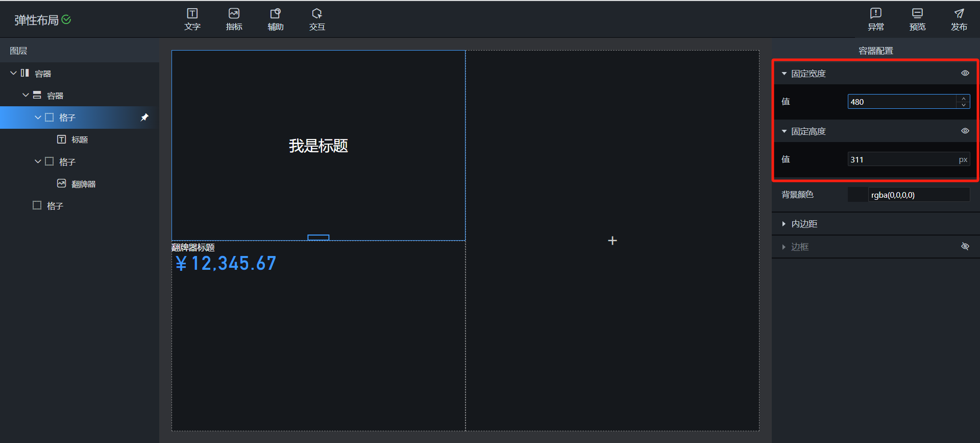980x443 pixels.
Task: Expand the 内边距 section
Action: [804, 224]
